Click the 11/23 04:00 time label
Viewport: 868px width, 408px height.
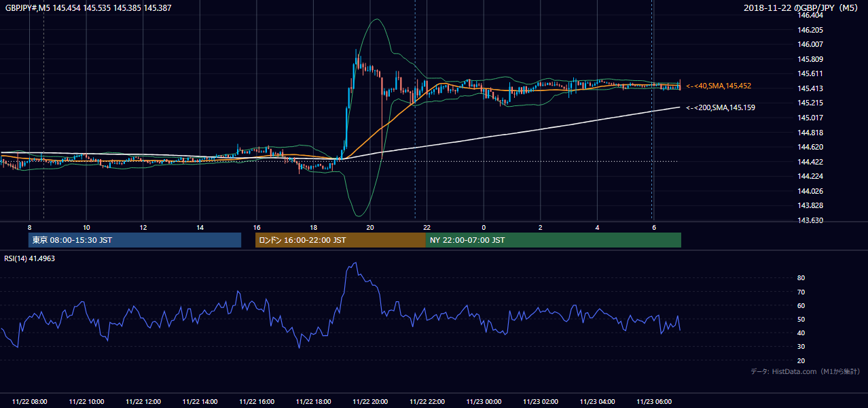click(597, 402)
